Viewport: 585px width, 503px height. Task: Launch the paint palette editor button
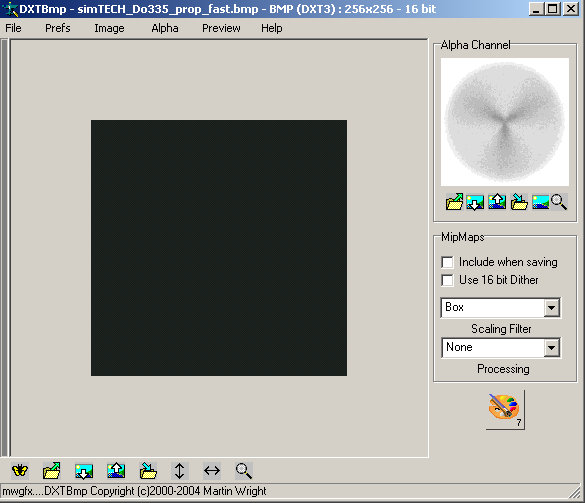coord(505,410)
